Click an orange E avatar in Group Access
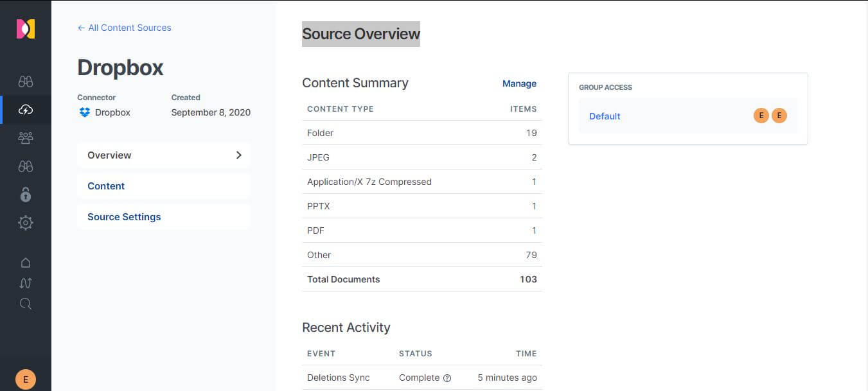 pos(761,116)
